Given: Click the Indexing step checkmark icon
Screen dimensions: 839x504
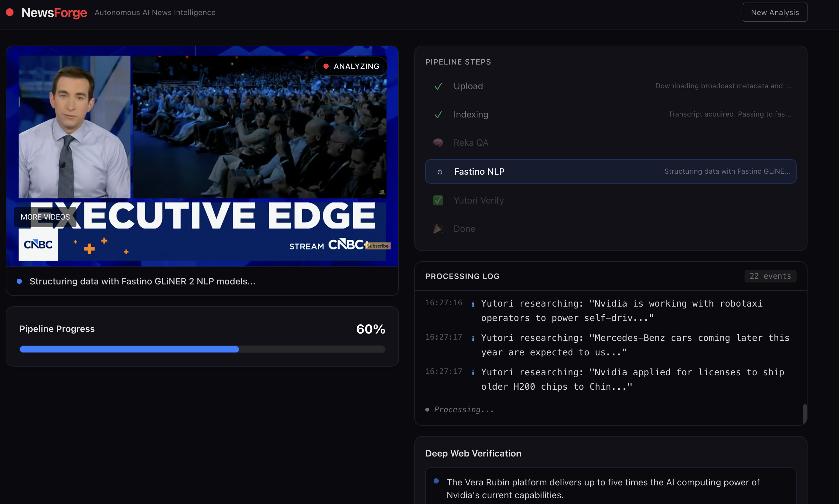Looking at the screenshot, I should pos(438,115).
